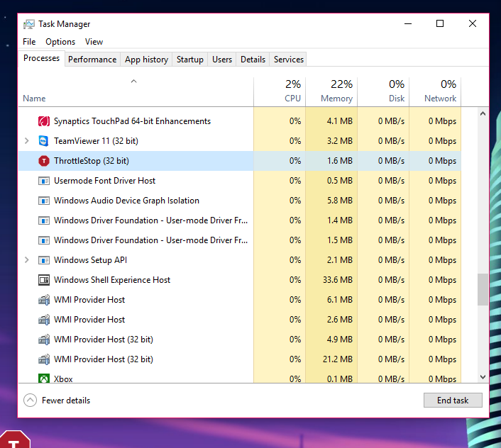Switch to the Startup tab
The image size is (501, 448).
190,60
